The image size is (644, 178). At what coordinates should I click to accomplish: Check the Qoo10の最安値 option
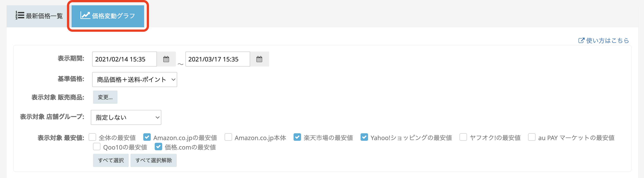(x=97, y=147)
